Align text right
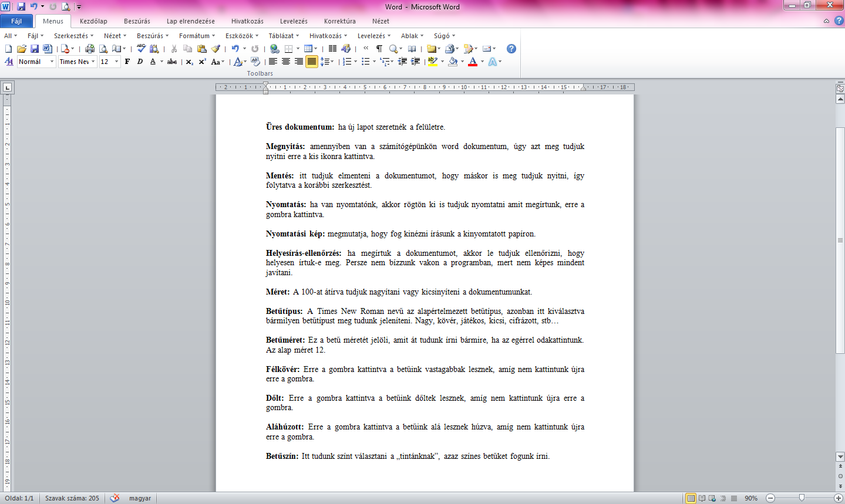845x504 pixels. pos(299,62)
